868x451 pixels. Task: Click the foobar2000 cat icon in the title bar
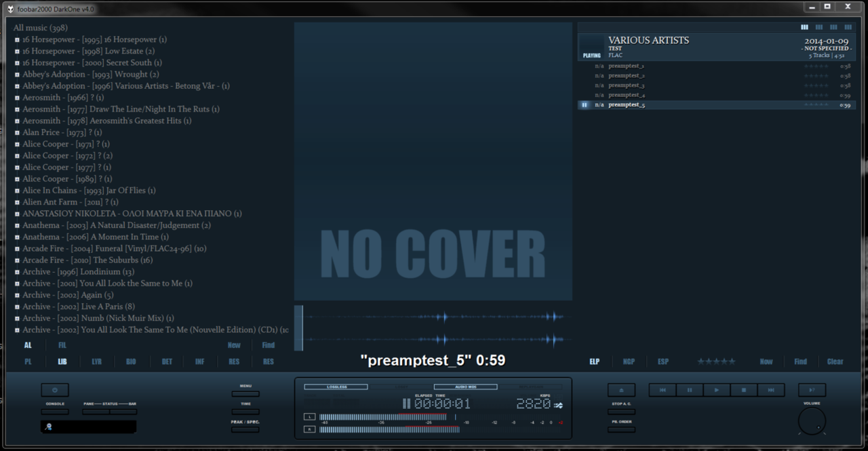[x=10, y=9]
